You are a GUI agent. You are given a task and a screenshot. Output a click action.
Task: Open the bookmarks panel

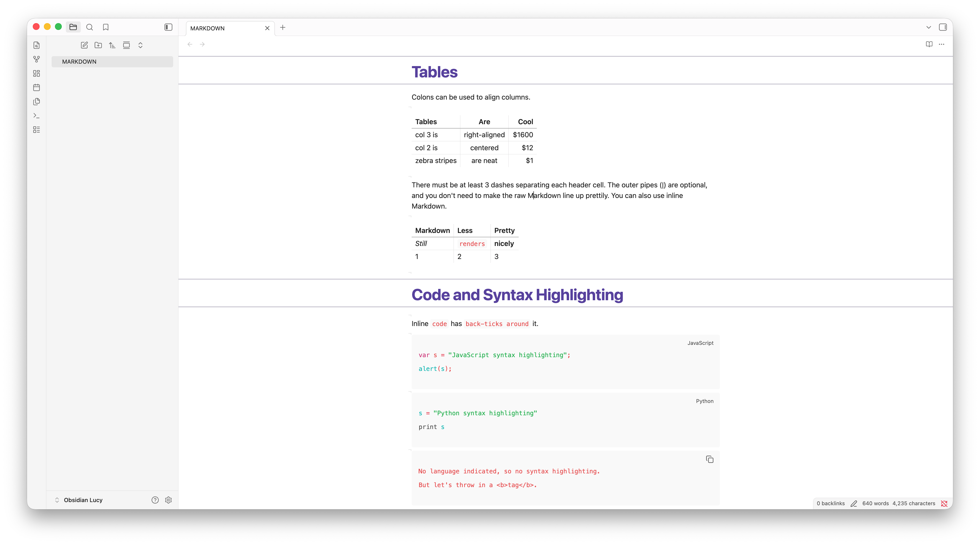pos(106,27)
